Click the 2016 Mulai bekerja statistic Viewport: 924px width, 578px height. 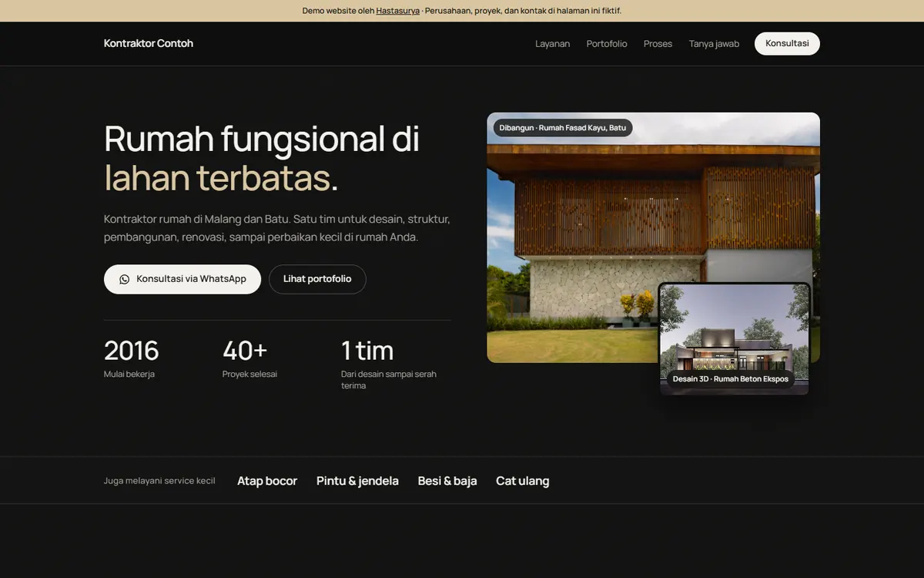click(x=132, y=358)
